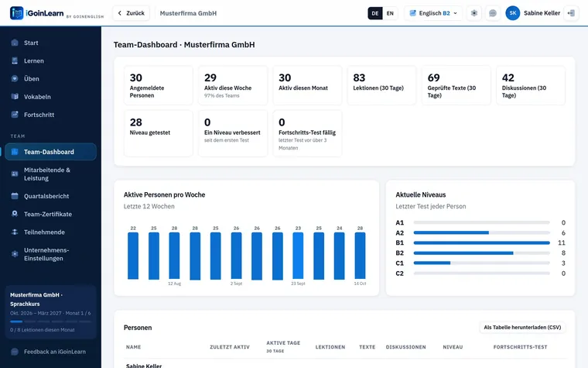Click the Üben sidebar icon

15,78
